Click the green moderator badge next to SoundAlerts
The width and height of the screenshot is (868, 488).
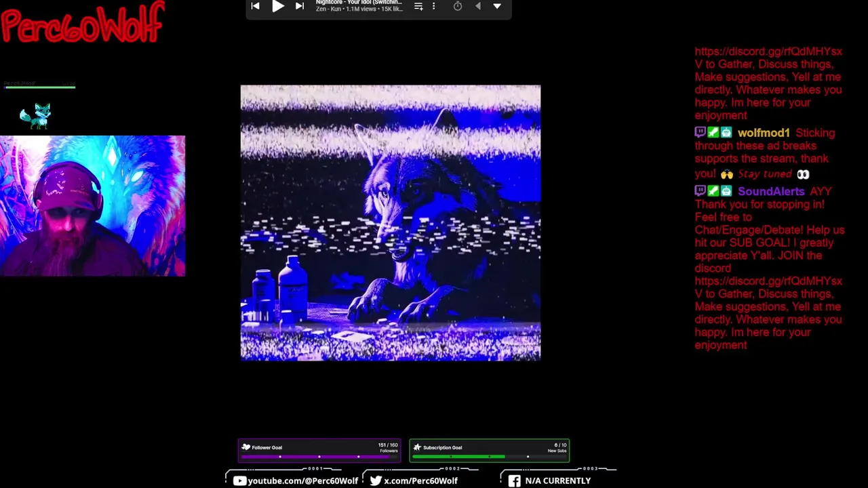pyautogui.click(x=713, y=191)
